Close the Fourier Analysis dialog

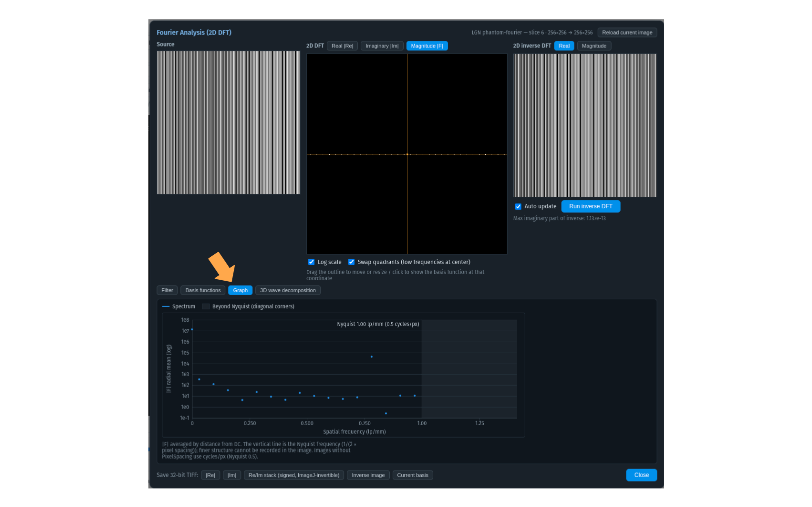point(641,475)
